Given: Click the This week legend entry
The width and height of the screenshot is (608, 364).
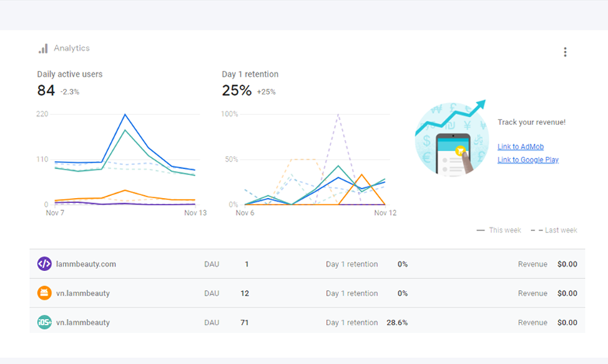Looking at the screenshot, I should 499,230.
